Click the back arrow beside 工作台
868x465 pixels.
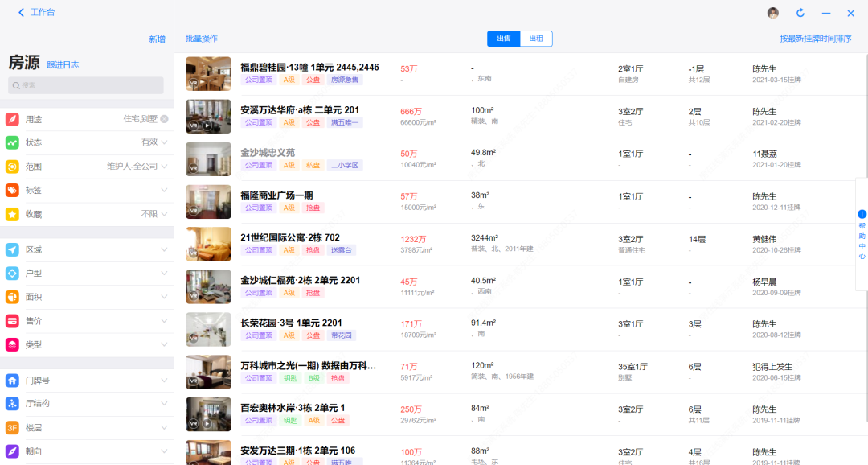[22, 12]
